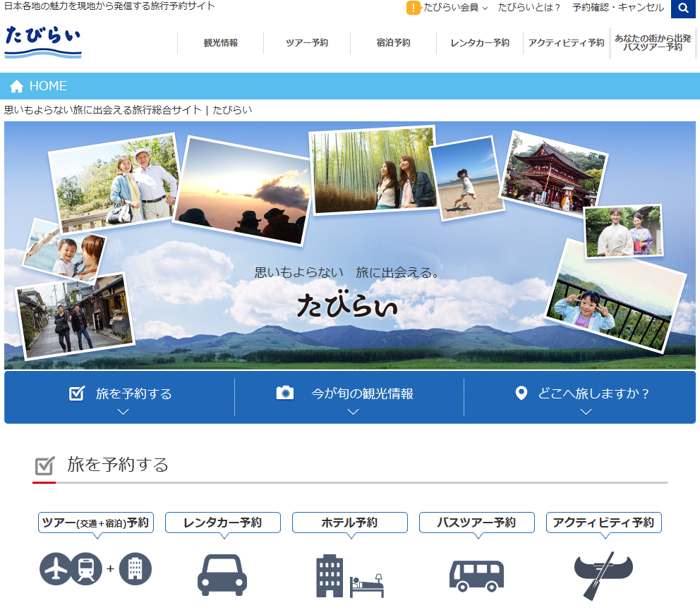Viewport: 700px width, 610px height.
Task: Click the たびらい logo in the header
Action: [x=43, y=42]
